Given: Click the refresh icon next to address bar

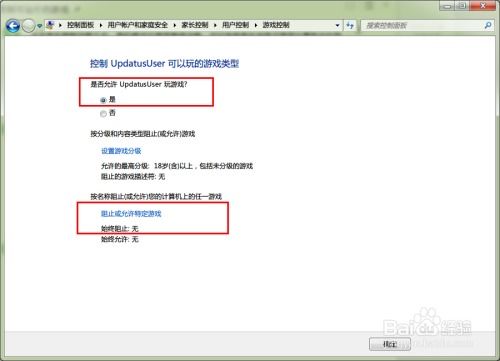Looking at the screenshot, I should pos(350,25).
